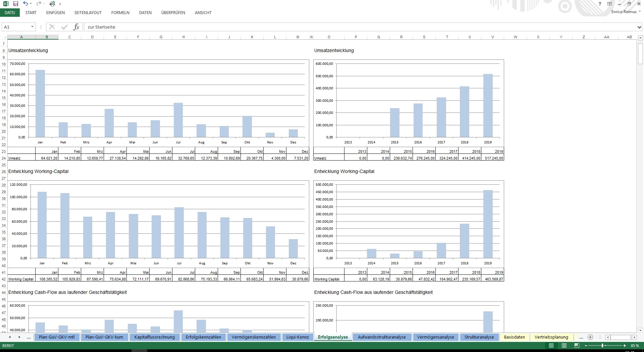The image size is (644, 352).
Task: Click the Redo arrow icon
Action: (x=39, y=4)
